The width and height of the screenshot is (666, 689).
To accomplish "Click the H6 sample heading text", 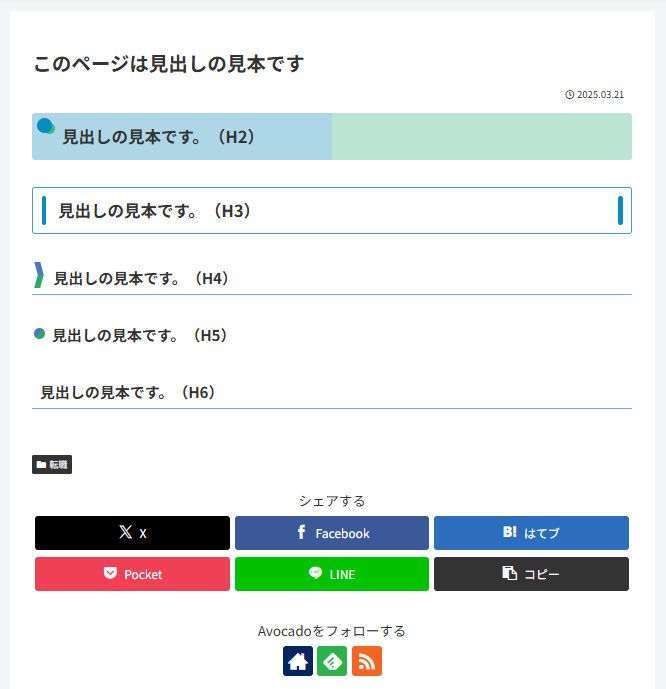I will (128, 392).
